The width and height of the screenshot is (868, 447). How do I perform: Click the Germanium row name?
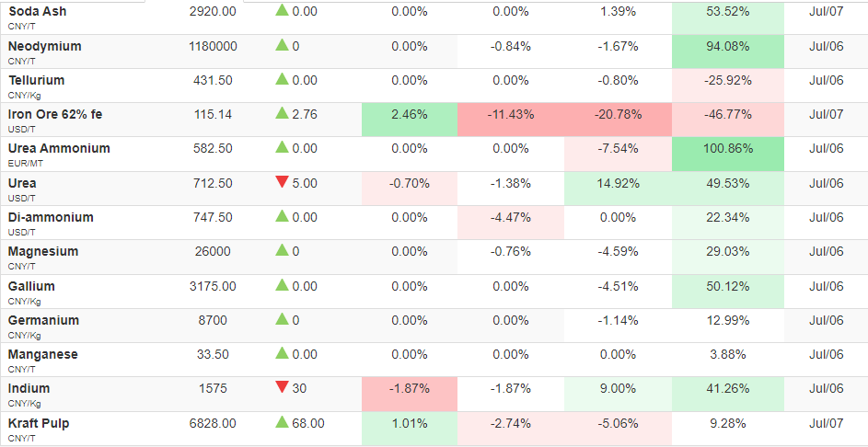click(x=44, y=321)
